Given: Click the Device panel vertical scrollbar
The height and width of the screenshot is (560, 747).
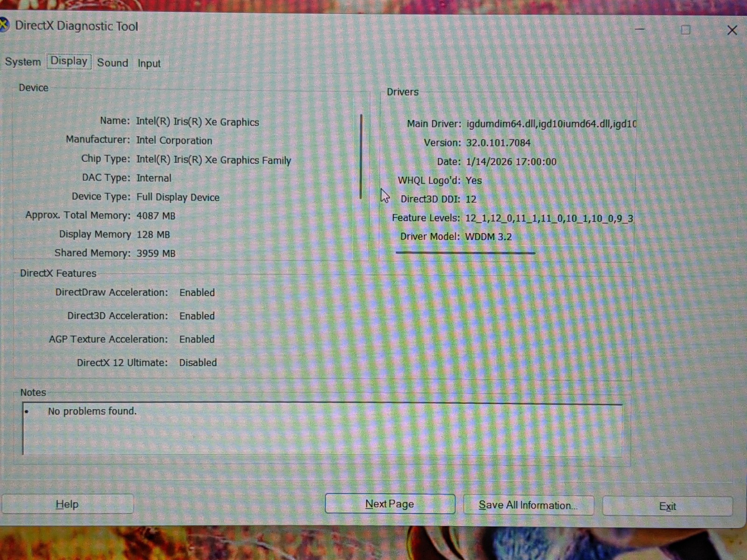Looking at the screenshot, I should (x=361, y=157).
